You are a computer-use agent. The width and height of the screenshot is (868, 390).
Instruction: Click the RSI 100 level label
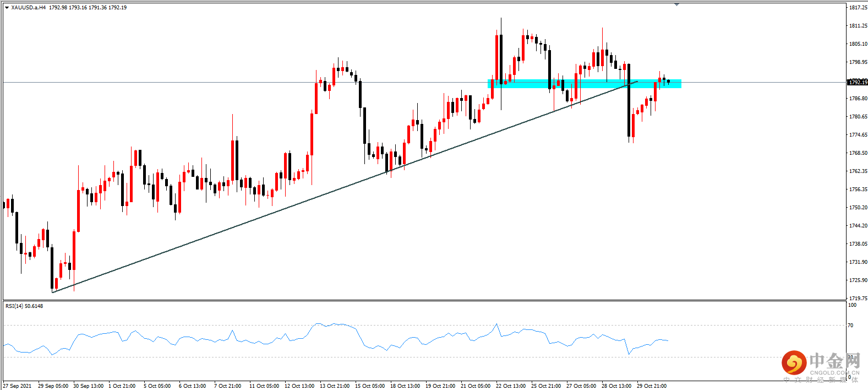click(852, 305)
